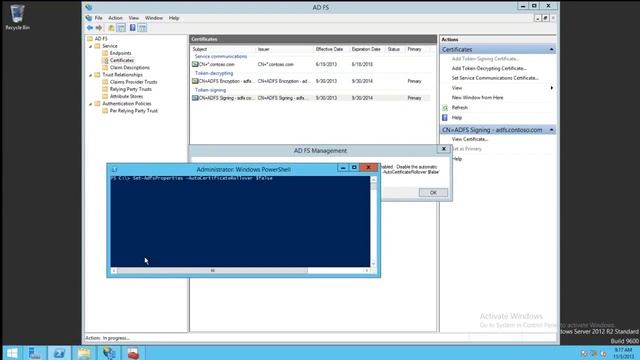This screenshot has height=360, width=640.
Task: Click the Help icon under Certificates actions
Action: click(x=445, y=118)
